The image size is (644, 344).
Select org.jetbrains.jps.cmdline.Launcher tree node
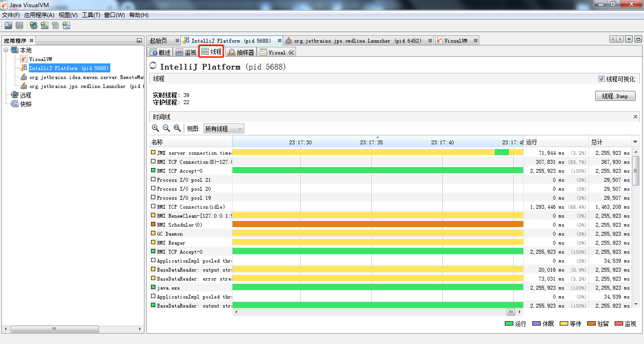(x=86, y=86)
